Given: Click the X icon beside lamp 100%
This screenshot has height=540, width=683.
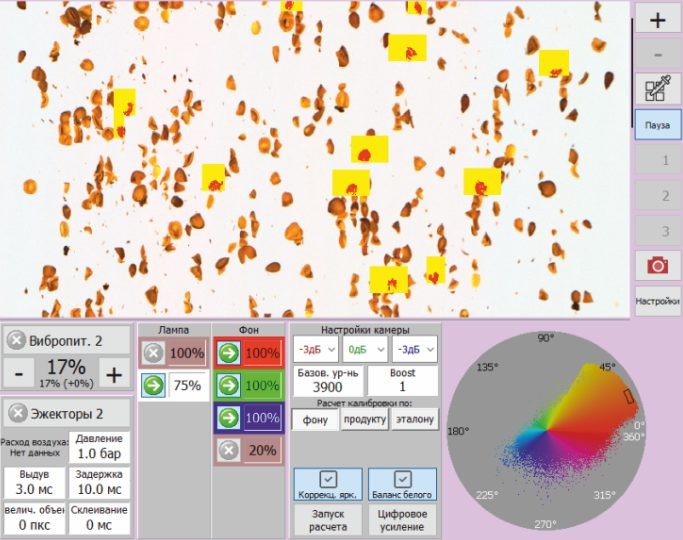Looking at the screenshot, I should pyautogui.click(x=153, y=353).
